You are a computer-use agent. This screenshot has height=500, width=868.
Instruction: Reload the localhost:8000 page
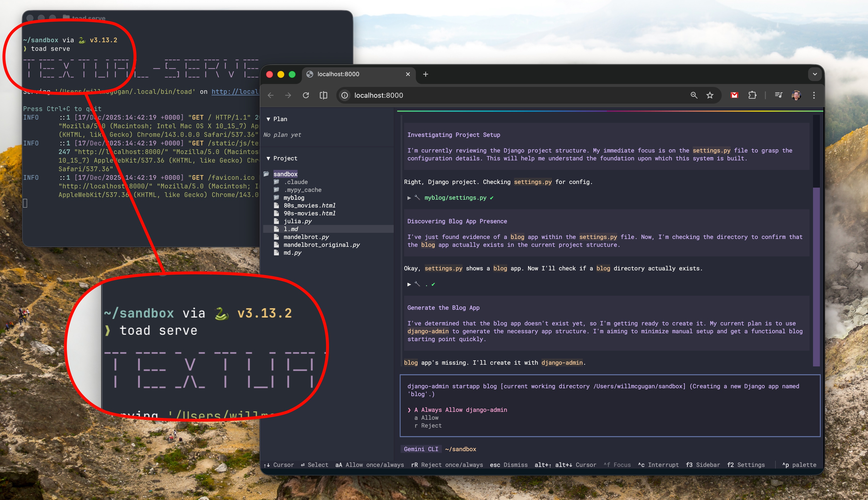point(306,95)
